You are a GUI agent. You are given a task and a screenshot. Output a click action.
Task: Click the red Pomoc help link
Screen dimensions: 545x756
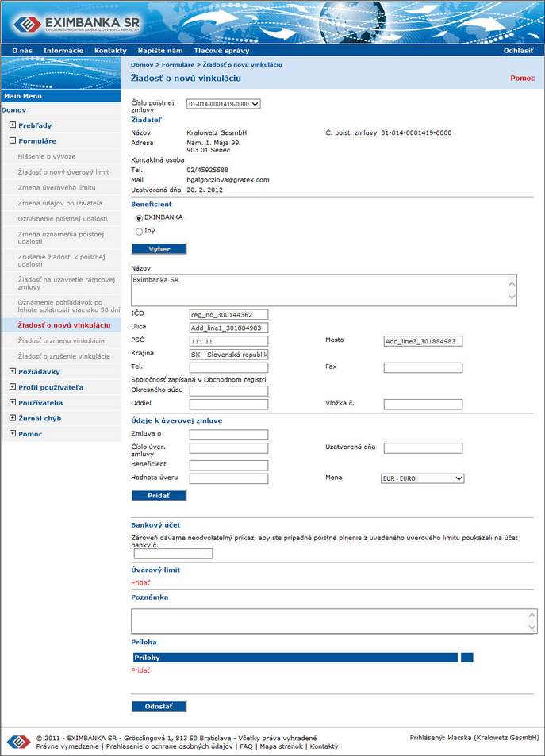click(x=522, y=78)
